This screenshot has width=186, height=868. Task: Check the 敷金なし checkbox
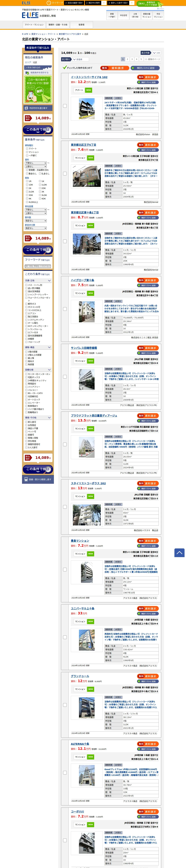point(27,174)
